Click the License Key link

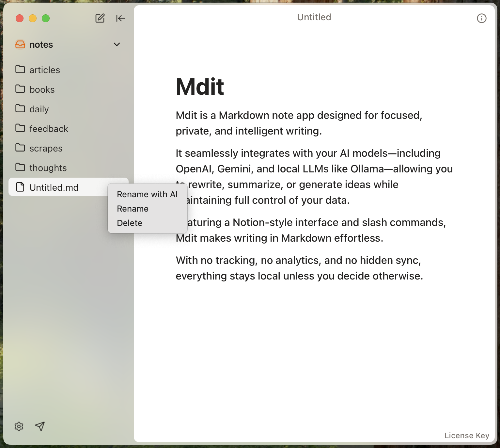(x=467, y=435)
